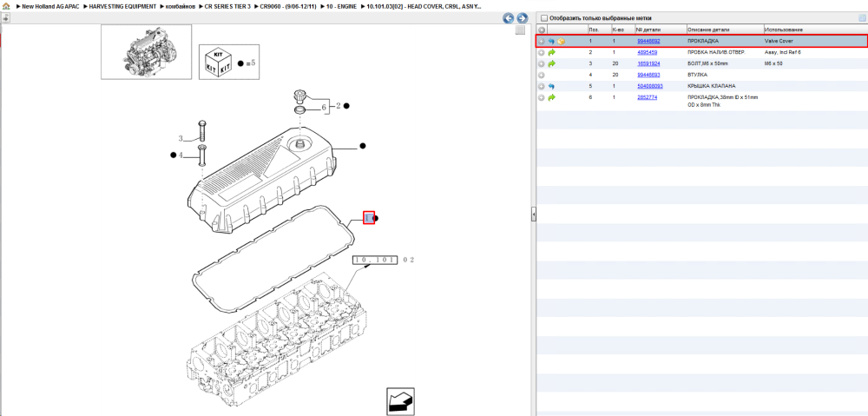Image resolution: width=868 pixels, height=416 pixels.
Task: Select callout 6 on the diagram
Action: (324, 108)
